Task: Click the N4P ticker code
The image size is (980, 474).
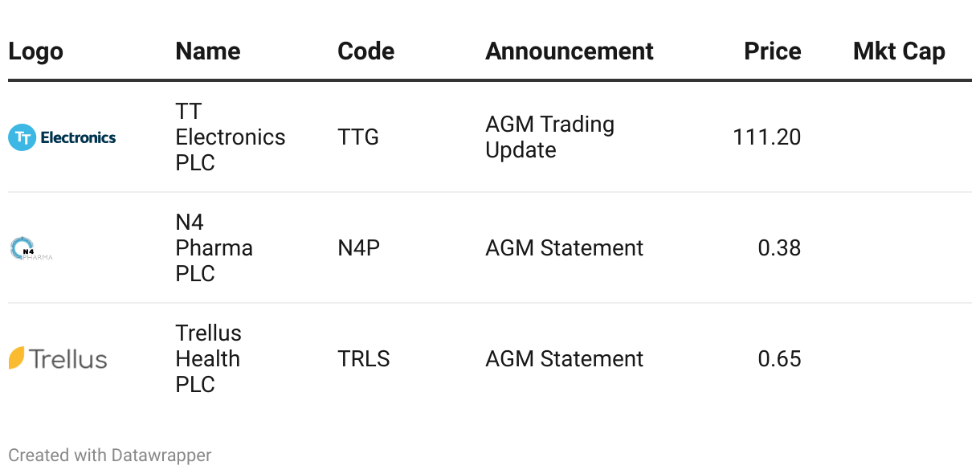Action: point(358,248)
